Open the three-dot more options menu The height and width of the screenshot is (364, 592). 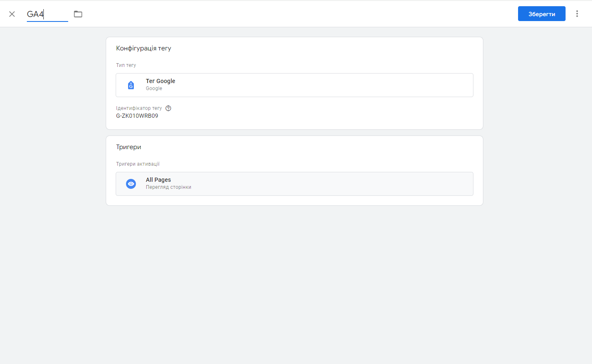[x=577, y=14]
